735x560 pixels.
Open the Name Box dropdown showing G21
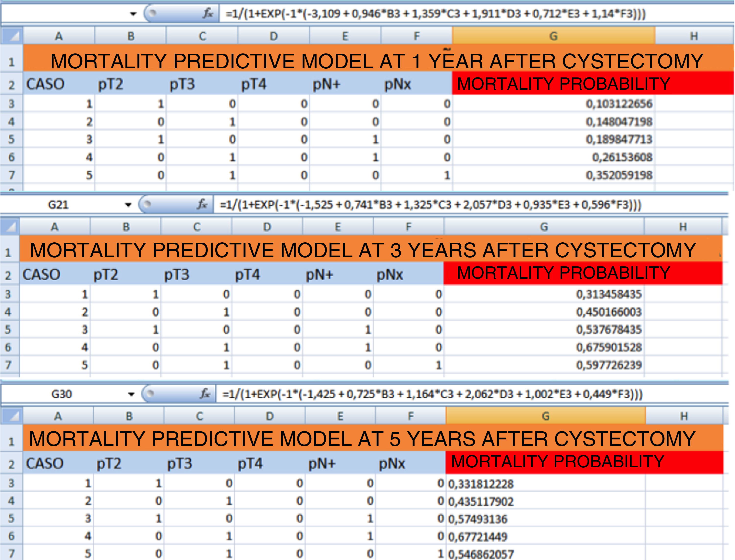[128, 204]
